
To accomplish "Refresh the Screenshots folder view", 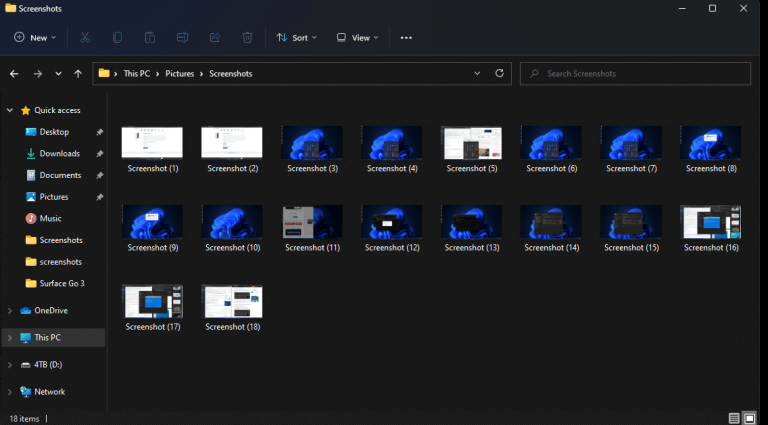I will coord(499,73).
